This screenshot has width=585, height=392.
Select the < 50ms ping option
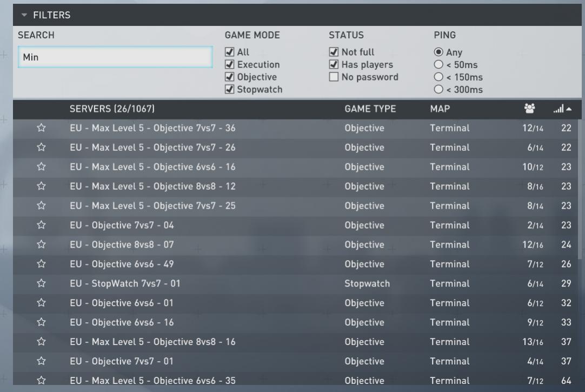[438, 65]
